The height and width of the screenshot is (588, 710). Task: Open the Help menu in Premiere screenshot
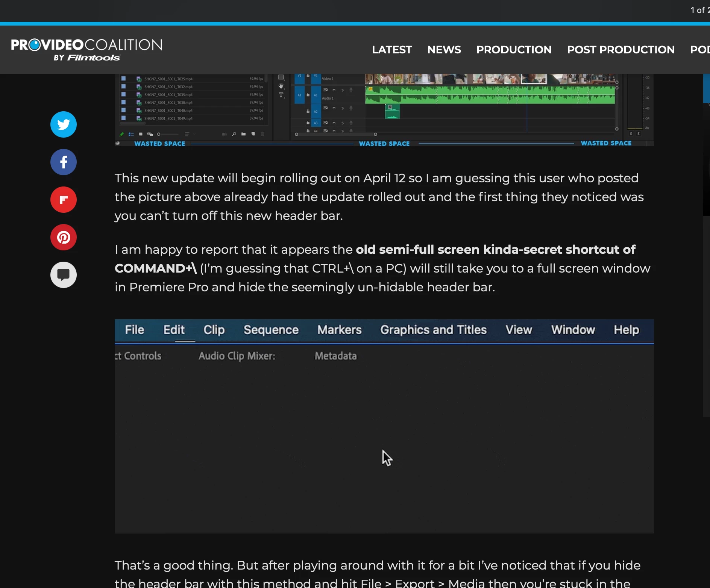click(627, 330)
